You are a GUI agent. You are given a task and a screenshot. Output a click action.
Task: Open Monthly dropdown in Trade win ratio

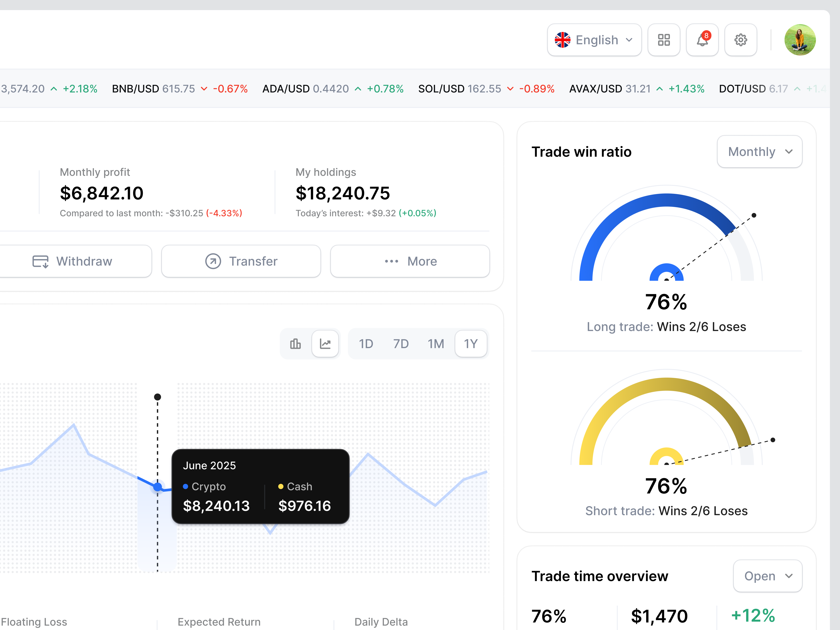coord(760,152)
